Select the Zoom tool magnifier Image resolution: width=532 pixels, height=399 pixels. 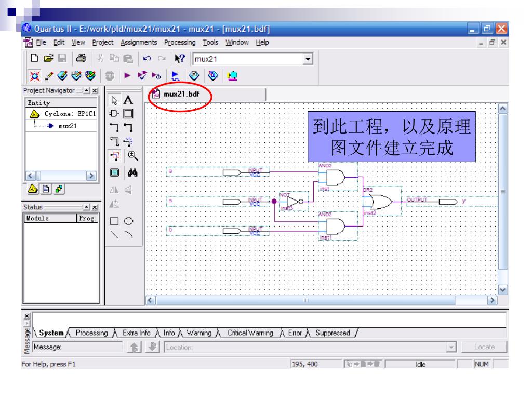[x=132, y=156]
